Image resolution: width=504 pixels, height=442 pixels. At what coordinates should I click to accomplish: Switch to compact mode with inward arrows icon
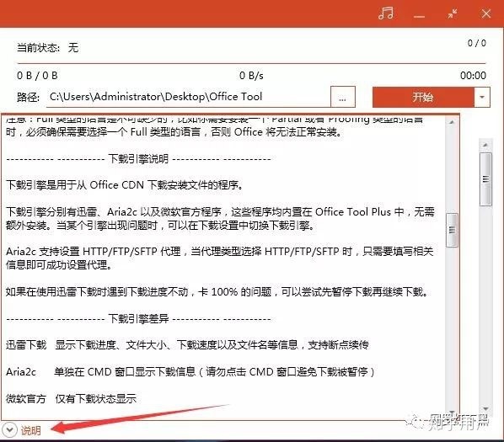453,13
